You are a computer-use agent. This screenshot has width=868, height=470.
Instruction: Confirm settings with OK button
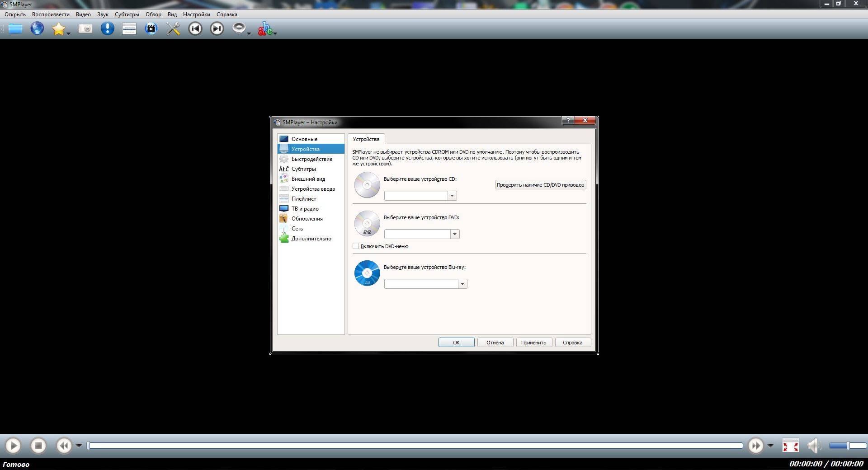(x=457, y=343)
